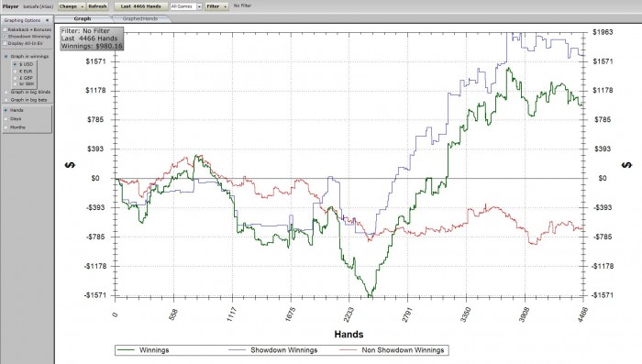642x364 pixels.
Task: Open the Filter dropdown button
Action: [216, 6]
